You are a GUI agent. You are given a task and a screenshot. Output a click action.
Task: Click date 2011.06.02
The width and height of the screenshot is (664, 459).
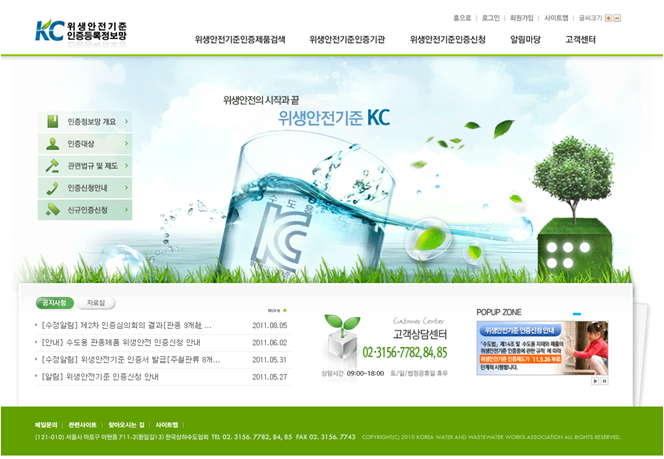point(270,343)
